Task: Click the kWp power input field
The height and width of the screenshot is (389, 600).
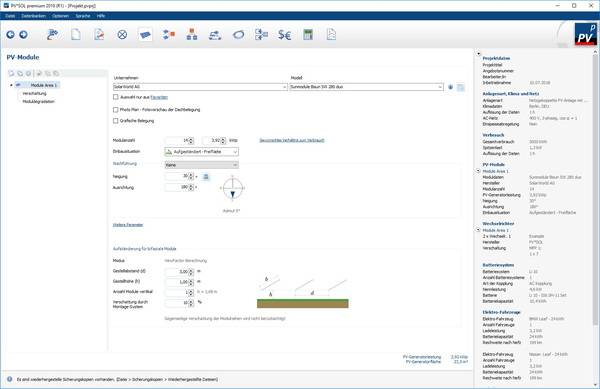Action: pos(214,141)
